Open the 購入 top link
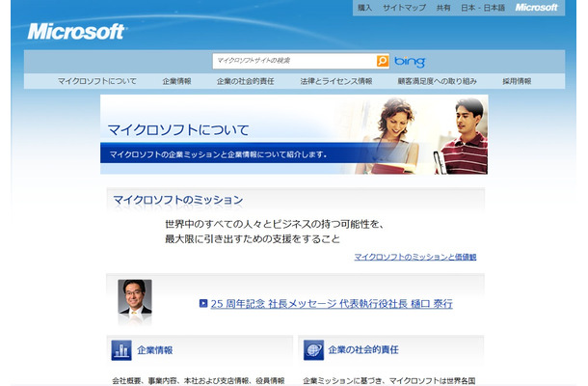This screenshot has height=386, width=588. (x=364, y=8)
